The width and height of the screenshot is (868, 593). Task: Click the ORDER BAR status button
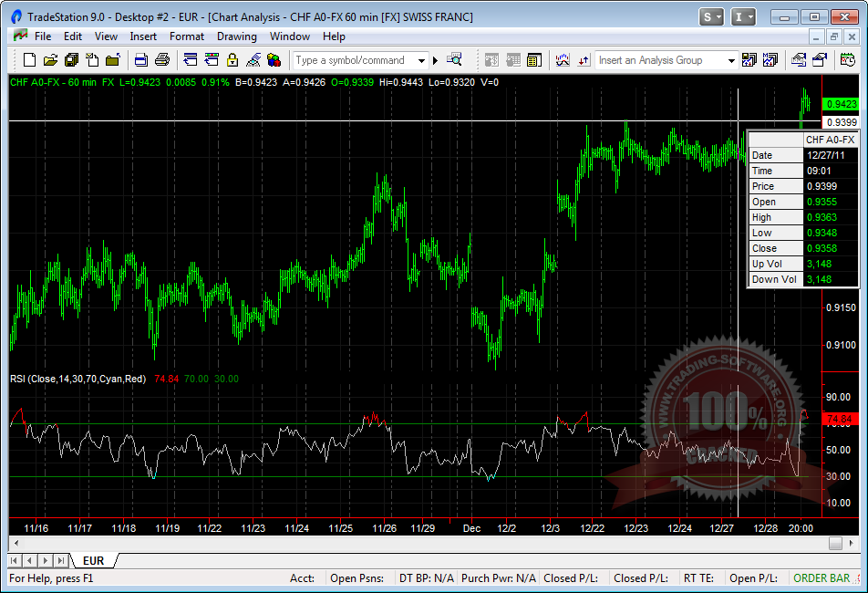pyautogui.click(x=821, y=577)
